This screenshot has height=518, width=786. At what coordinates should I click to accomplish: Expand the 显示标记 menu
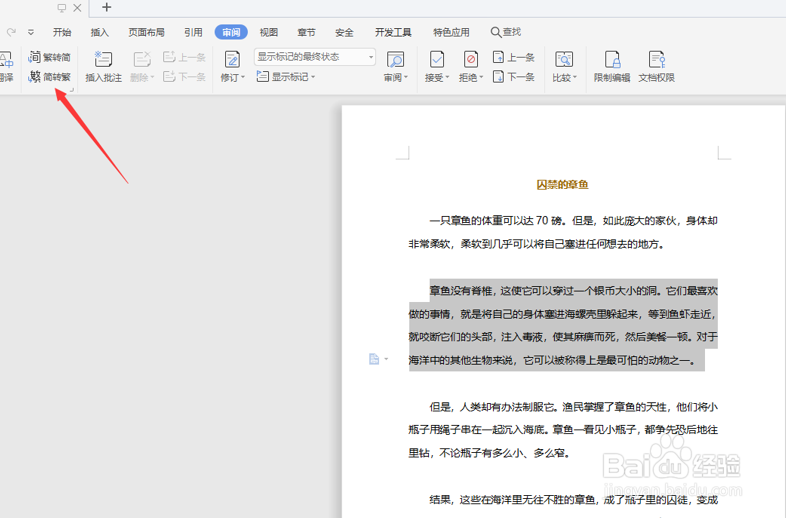tap(286, 77)
